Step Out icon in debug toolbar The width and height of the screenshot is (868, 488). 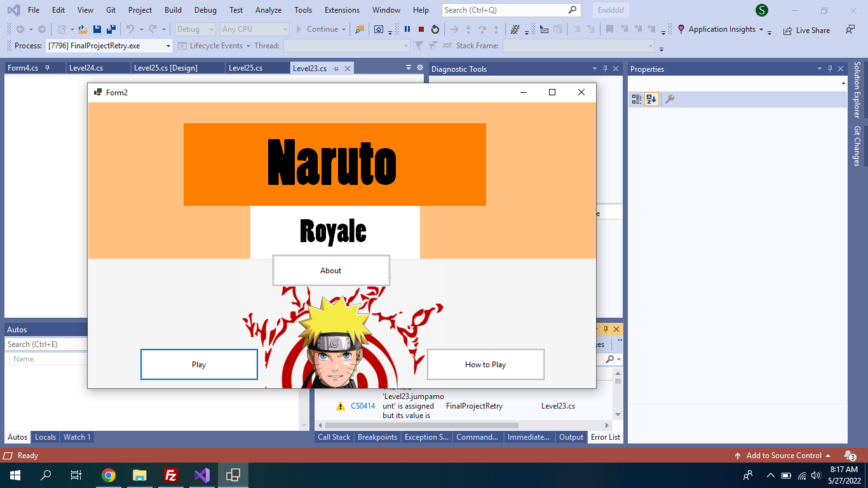click(x=496, y=29)
